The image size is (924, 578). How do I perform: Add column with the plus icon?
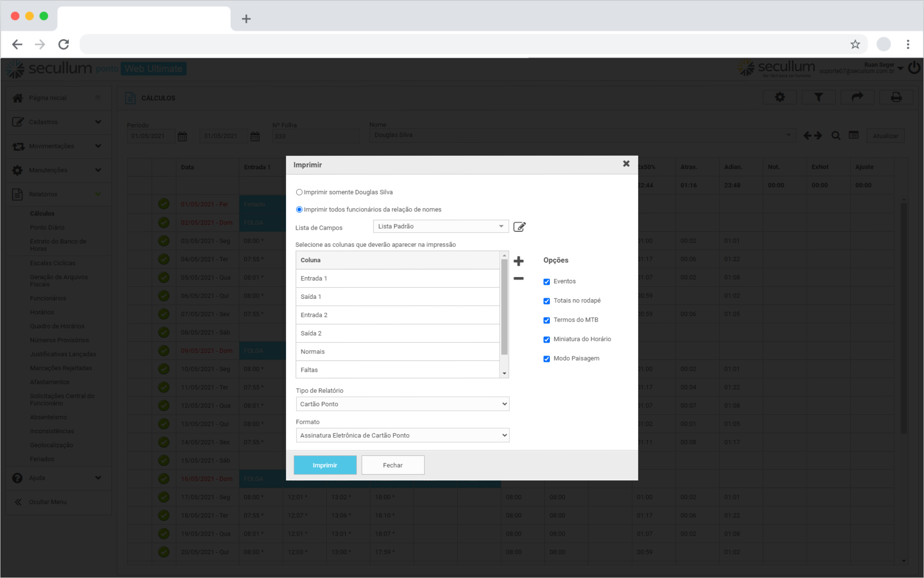(518, 261)
